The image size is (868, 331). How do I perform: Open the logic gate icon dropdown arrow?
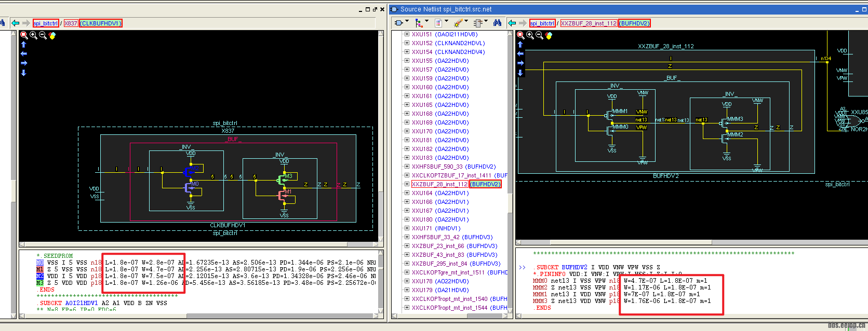click(407, 22)
